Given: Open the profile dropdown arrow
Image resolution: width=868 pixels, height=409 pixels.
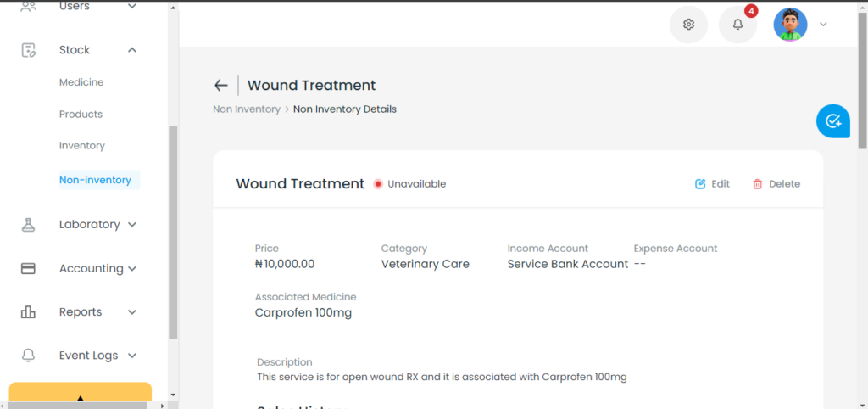Looking at the screenshot, I should tap(823, 25).
